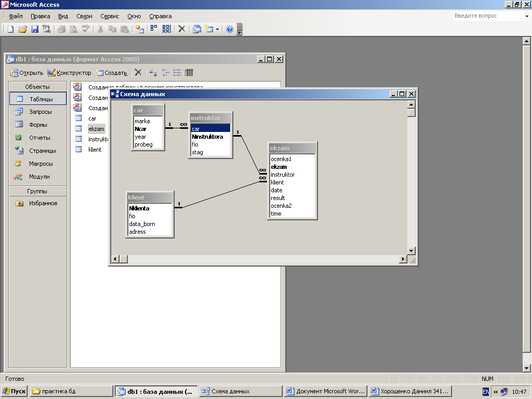The image size is (532, 399).
Task: Expand hidden tray icons with the chevron
Action: 495,392
